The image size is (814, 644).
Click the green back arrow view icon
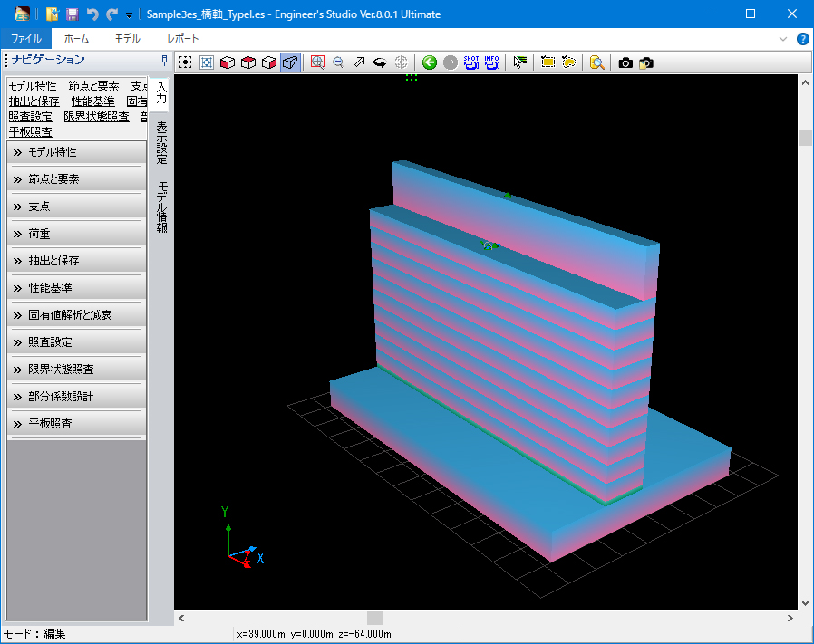(430, 62)
